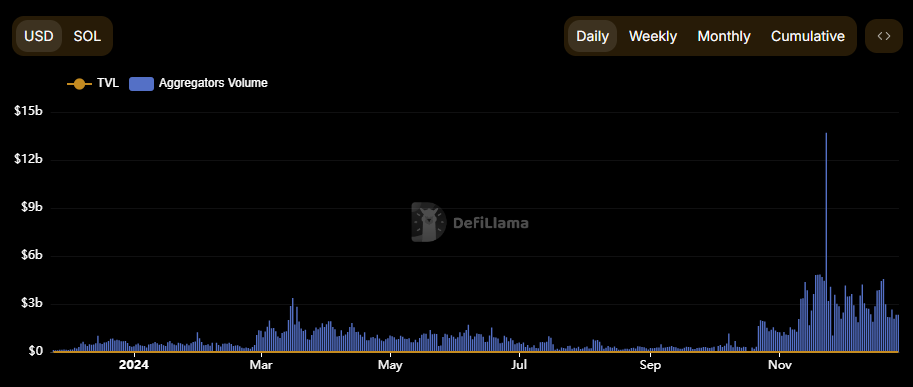913x387 pixels.
Task: Select the Cumulative view tab
Action: [808, 36]
